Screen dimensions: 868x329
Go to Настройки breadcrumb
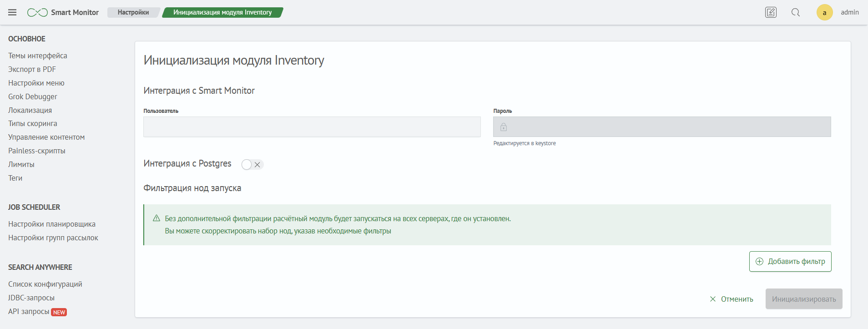coord(133,12)
